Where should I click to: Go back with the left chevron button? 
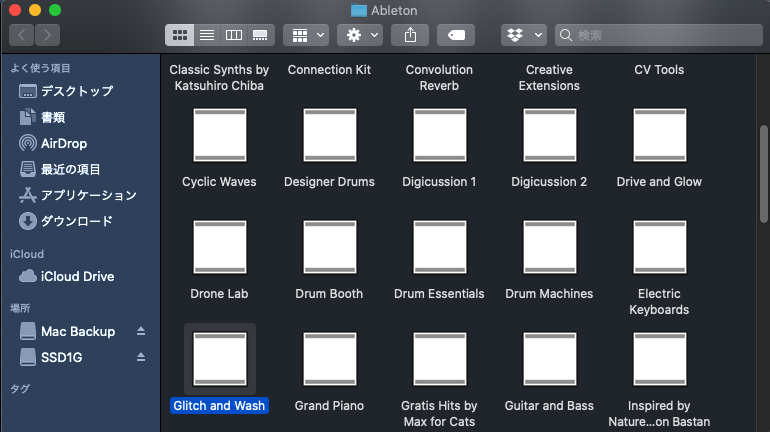[22, 35]
